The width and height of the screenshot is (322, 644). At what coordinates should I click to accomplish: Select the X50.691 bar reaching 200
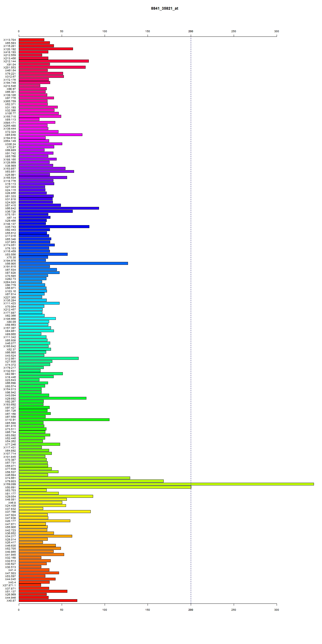105,487
